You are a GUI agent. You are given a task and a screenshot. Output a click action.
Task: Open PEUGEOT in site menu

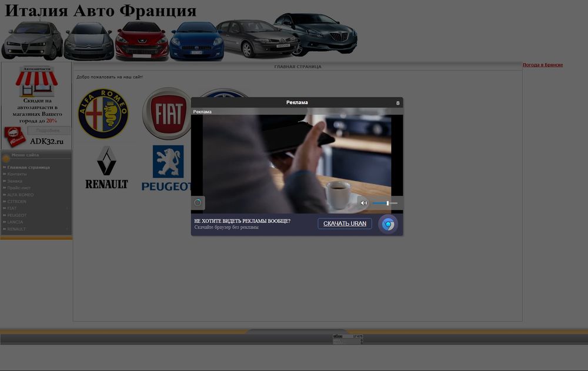(x=17, y=215)
